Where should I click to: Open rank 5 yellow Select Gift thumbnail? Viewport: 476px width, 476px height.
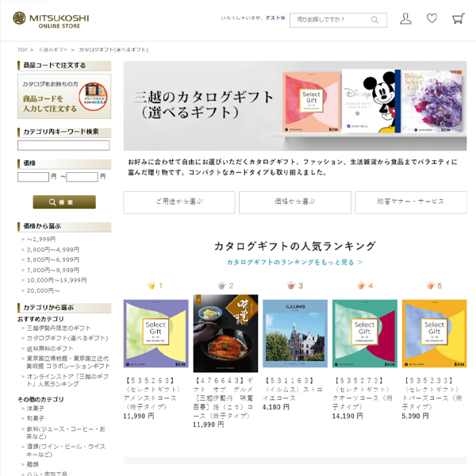click(434, 333)
